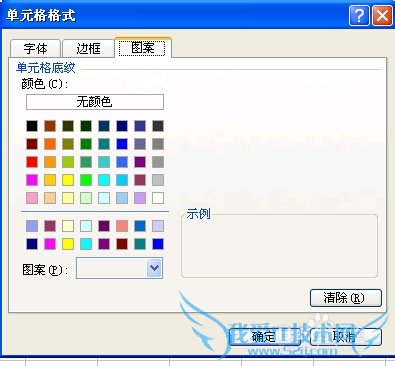Choose the rose light pink swatch
Image resolution: width=395 pixels, height=366 pixels.
(x=32, y=198)
